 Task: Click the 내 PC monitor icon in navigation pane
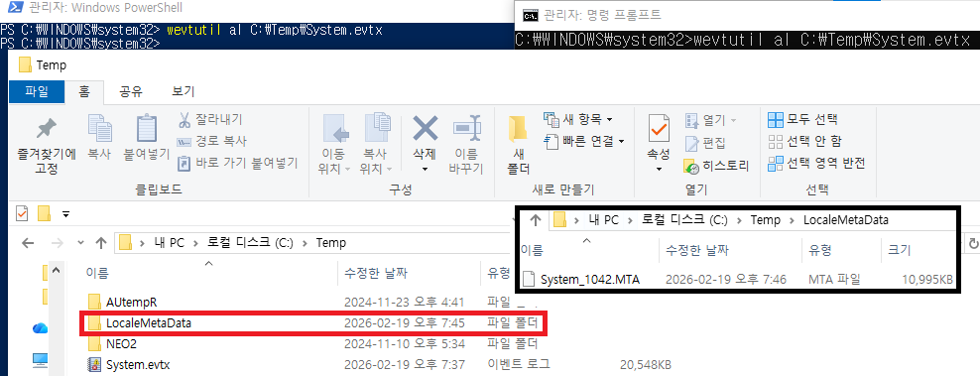[x=40, y=360]
